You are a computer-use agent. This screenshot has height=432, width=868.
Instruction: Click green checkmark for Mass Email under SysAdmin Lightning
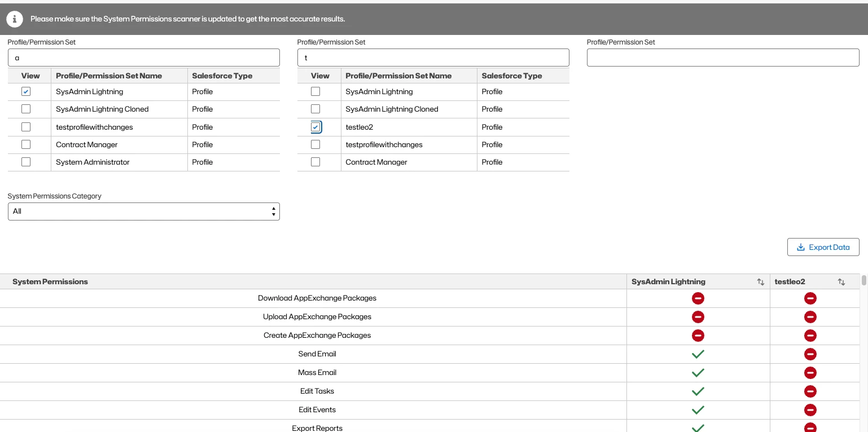click(x=698, y=373)
